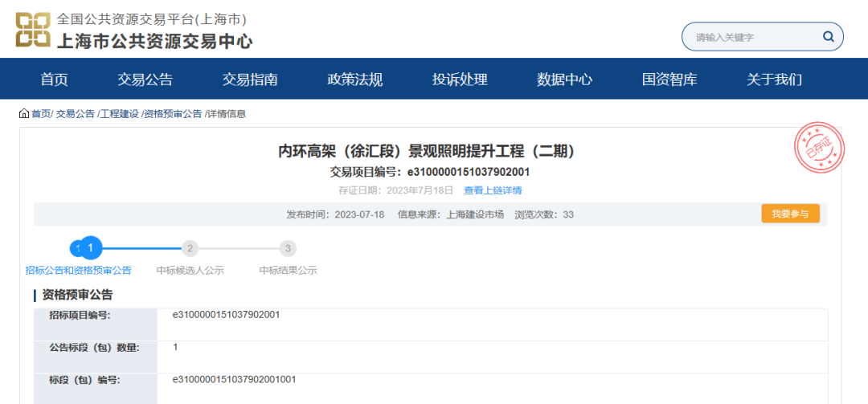868x404 pixels.
Task: Click 全国公共资源交易平台(上海市) header text
Action: [x=152, y=19]
